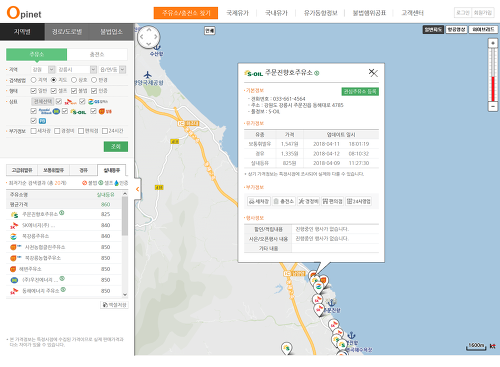The width and height of the screenshot is (500, 367).
Task: Click the list scroll-down arrow
Action: coord(125,294)
